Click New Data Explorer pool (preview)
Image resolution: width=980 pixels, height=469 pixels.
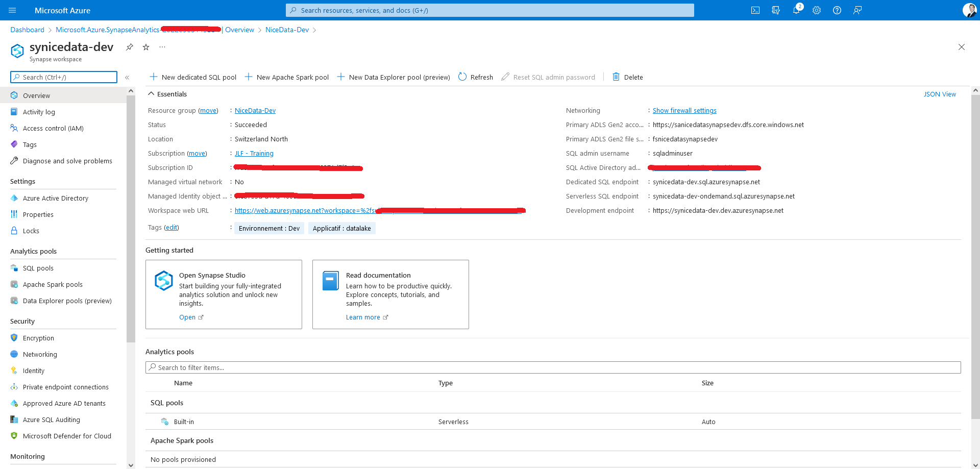point(394,77)
